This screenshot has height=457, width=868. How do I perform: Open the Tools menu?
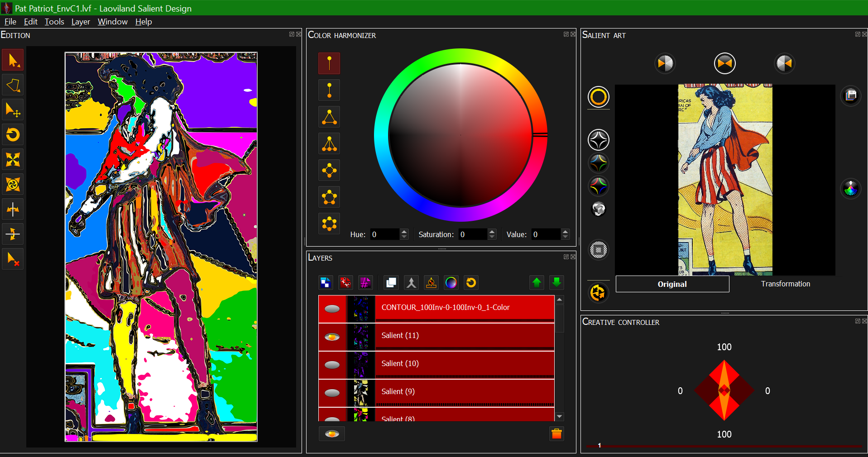[54, 22]
